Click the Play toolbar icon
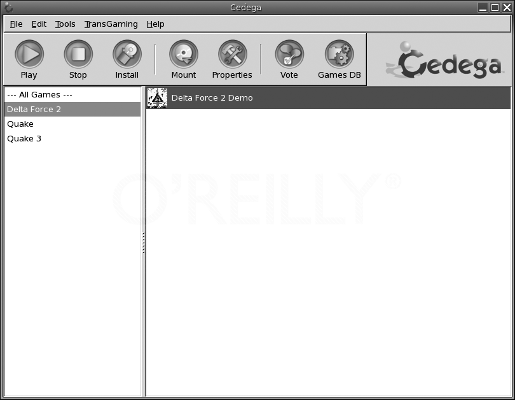515x400 pixels. click(x=29, y=54)
